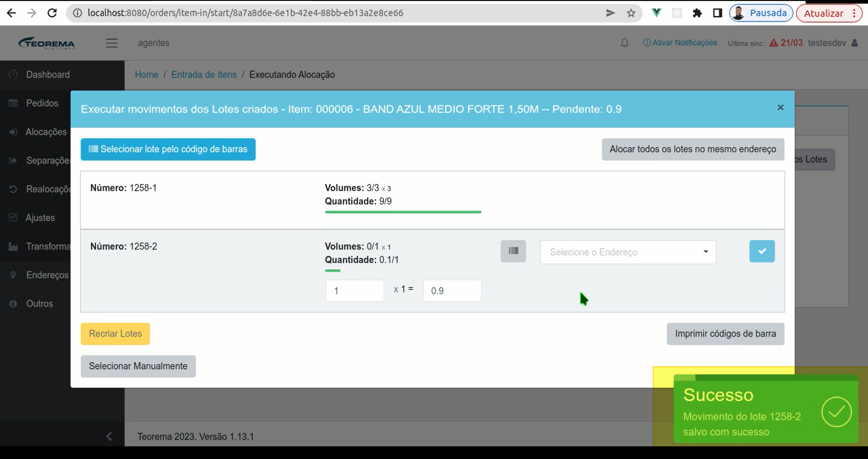Click the sync warning triangle icon
This screenshot has height=459, width=868.
[x=774, y=43]
